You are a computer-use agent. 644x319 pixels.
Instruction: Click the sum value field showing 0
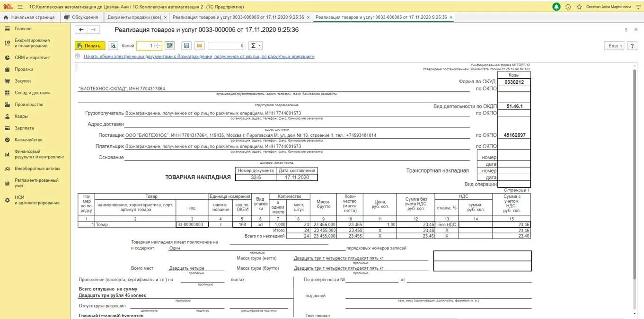(226, 46)
